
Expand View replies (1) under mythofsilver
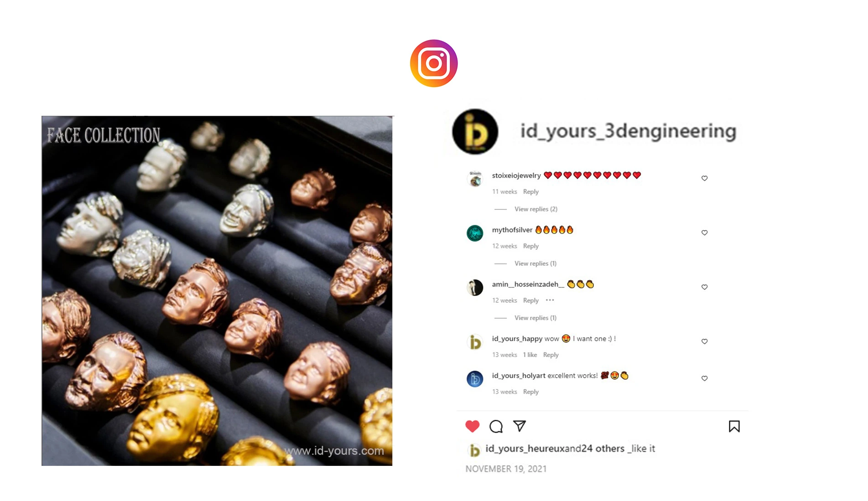tap(535, 263)
